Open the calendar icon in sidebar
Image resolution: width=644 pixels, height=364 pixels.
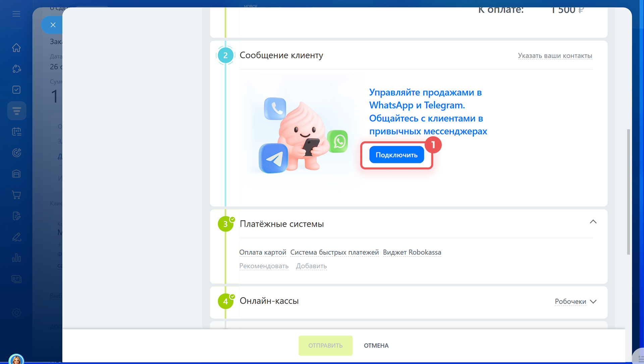pyautogui.click(x=16, y=131)
